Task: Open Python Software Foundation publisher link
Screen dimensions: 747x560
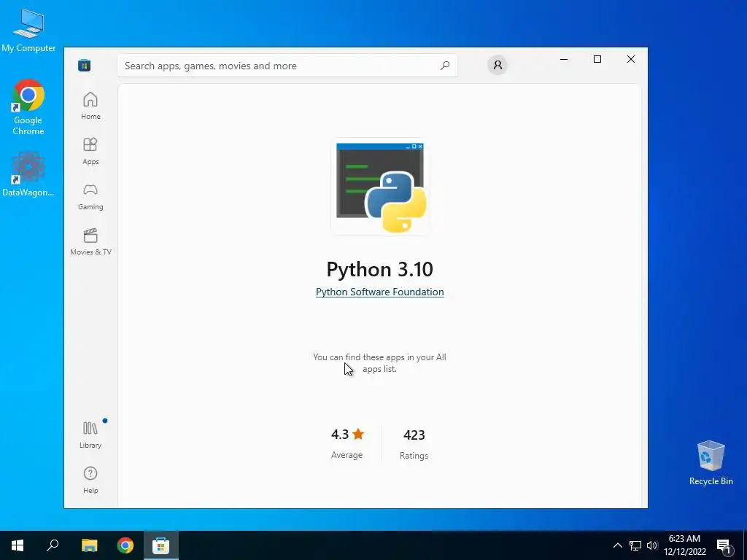Action: click(x=379, y=292)
